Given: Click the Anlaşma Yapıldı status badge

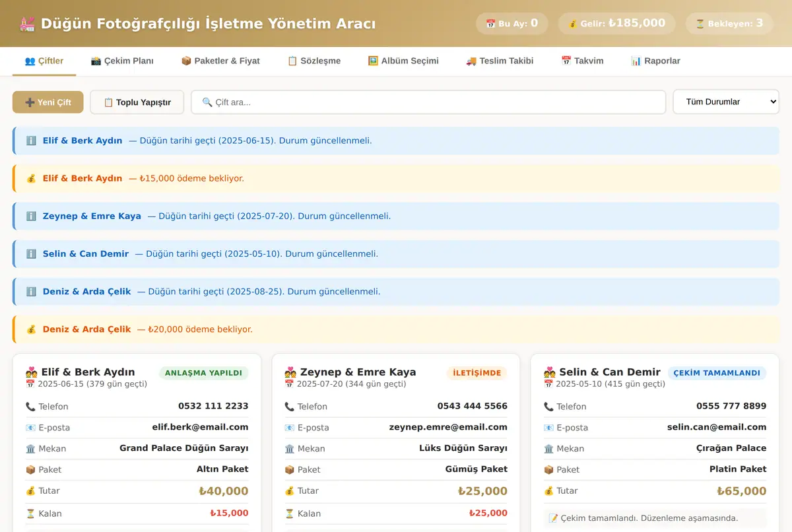Looking at the screenshot, I should pos(204,373).
